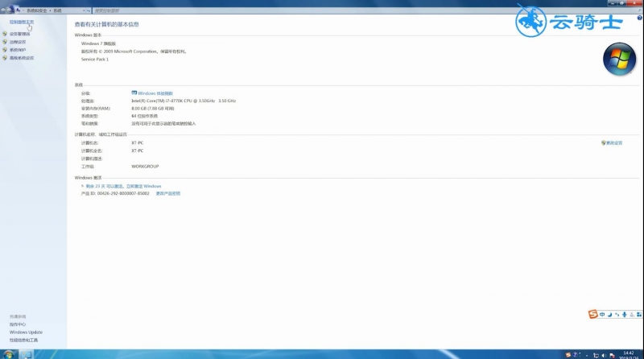
Task: Click network icon in system tray
Action: point(596,355)
